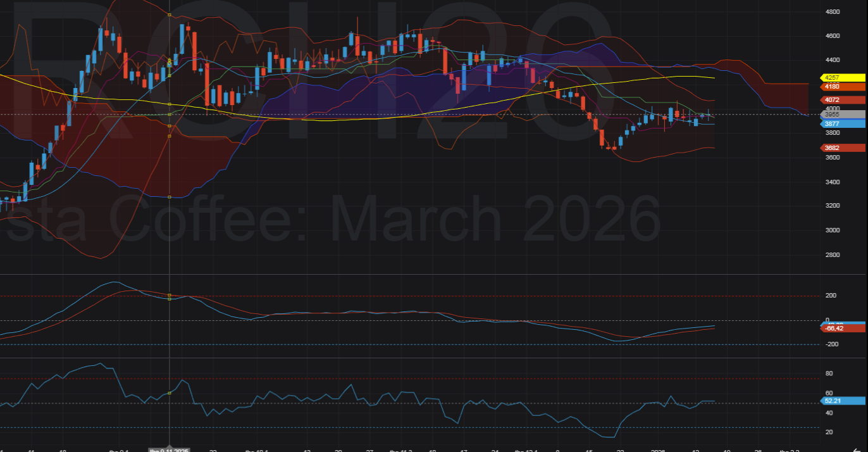Click the highlighted crosshair date label on time axis
Screen dimensions: 868x452
169,449
